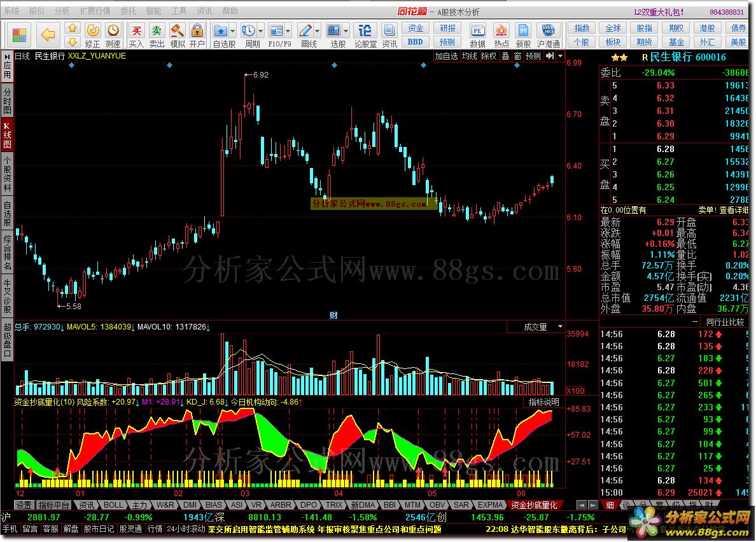Open the chart header options dropdown arrow
This screenshot has width=756, height=542.
(x=560, y=56)
